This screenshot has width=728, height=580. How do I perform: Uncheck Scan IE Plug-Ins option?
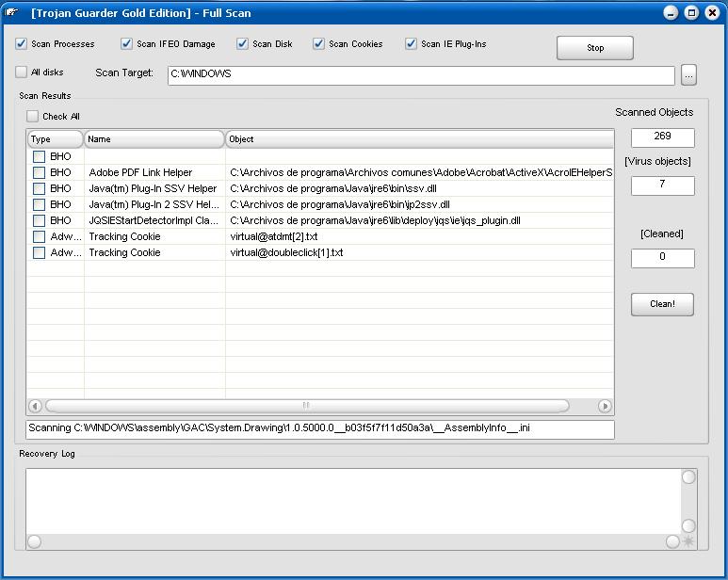(x=411, y=43)
